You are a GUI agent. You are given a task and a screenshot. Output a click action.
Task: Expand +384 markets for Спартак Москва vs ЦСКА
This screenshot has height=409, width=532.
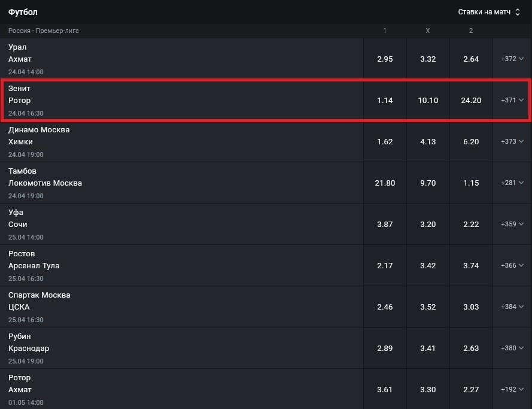coord(512,307)
